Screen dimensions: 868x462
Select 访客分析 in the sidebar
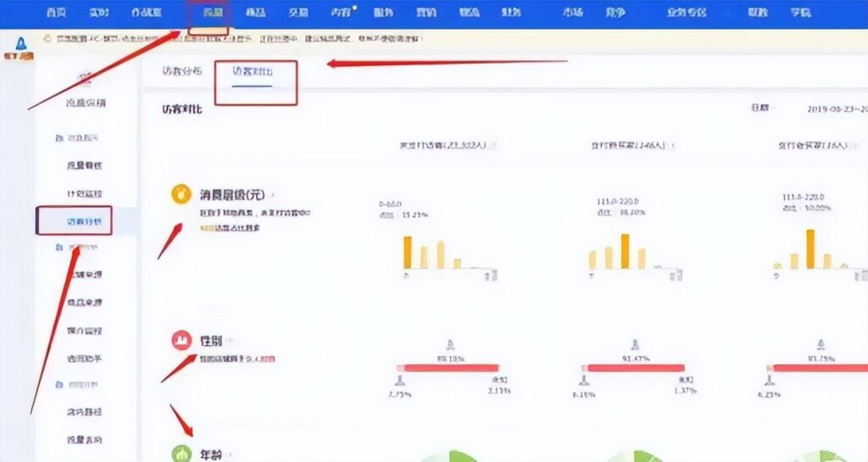[85, 221]
